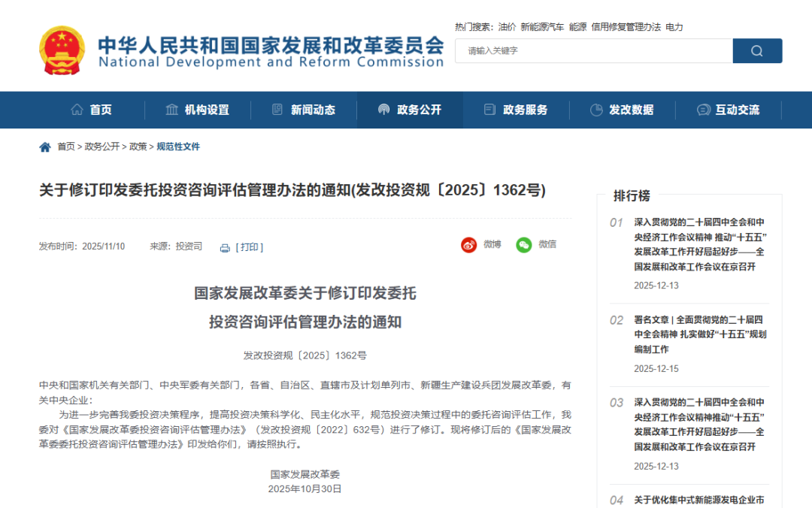
Task: Click the search magnifier button
Action: pos(757,51)
